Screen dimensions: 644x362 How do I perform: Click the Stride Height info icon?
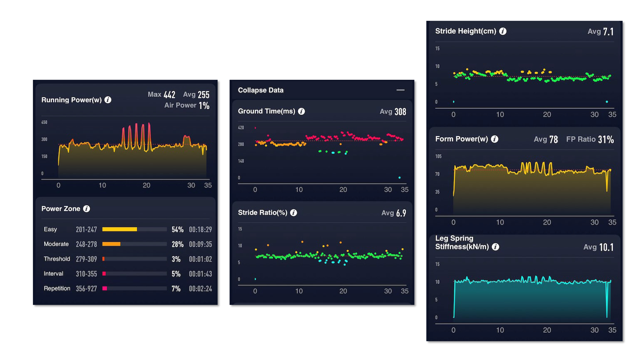(503, 31)
